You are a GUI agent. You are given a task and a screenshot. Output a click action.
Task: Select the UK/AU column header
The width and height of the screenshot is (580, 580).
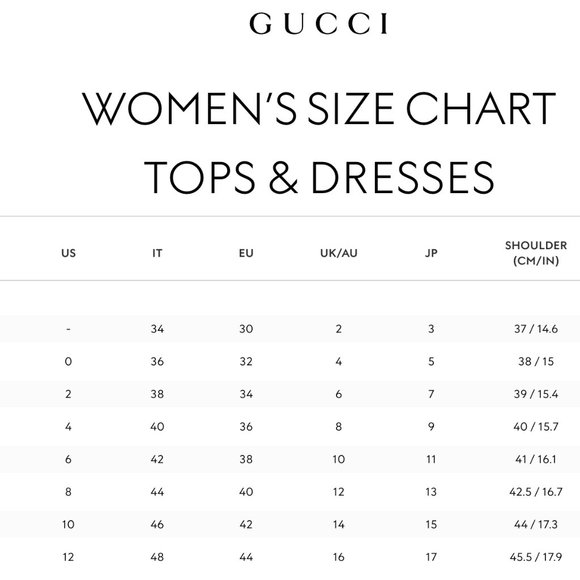tap(339, 253)
